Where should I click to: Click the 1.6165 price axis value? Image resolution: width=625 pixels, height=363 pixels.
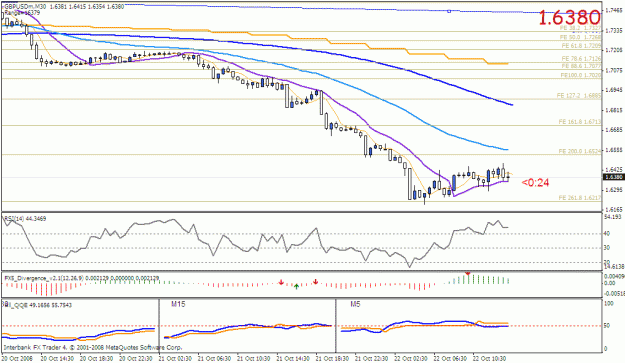click(x=614, y=209)
